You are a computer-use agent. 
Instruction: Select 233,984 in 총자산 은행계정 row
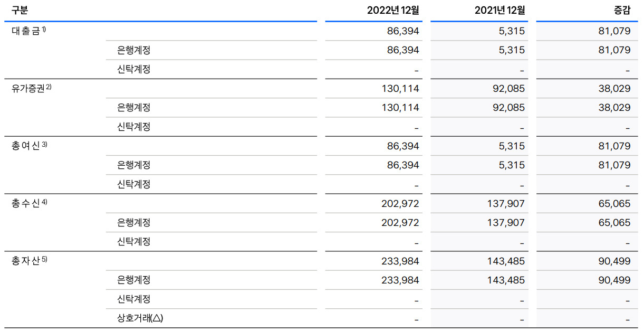coord(400,280)
